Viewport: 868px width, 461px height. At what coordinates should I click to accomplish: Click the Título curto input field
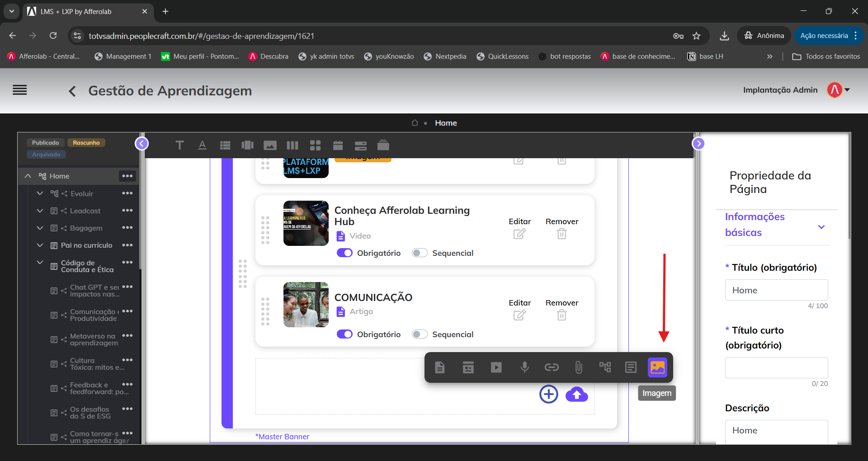click(x=776, y=368)
